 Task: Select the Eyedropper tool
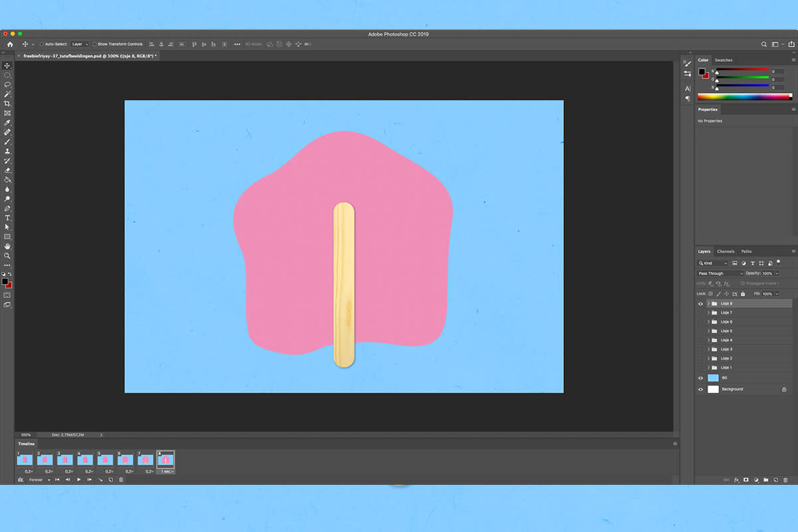(x=7, y=123)
